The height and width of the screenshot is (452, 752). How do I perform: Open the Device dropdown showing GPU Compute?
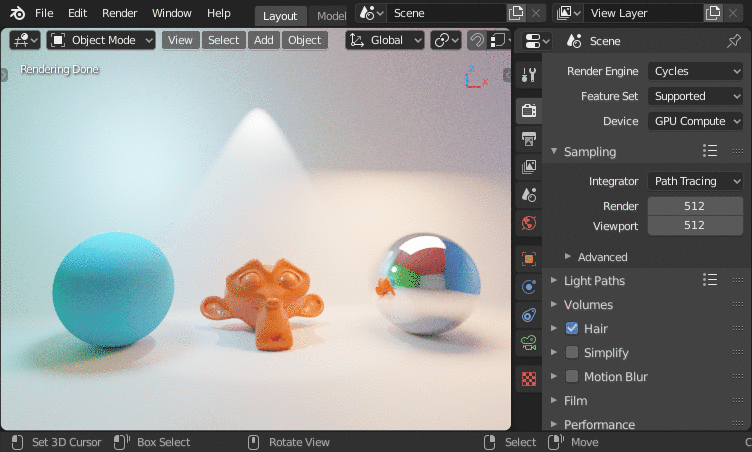(x=695, y=121)
